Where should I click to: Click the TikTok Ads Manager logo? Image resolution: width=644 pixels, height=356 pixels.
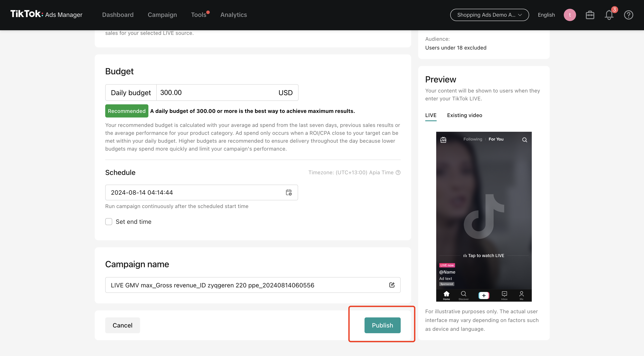click(46, 14)
